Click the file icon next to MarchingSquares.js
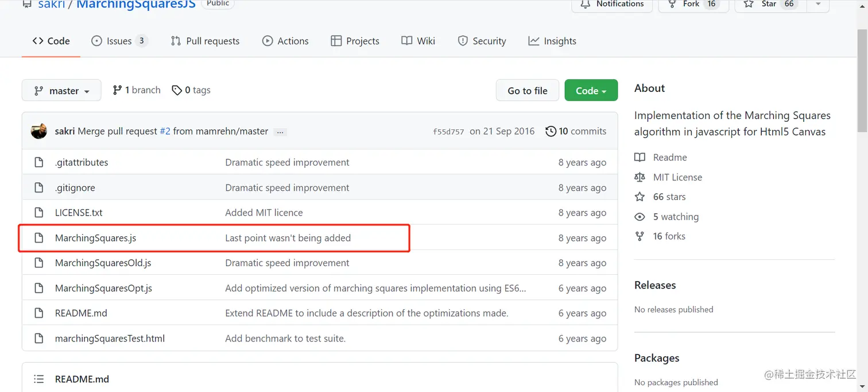868x392 pixels. pos(39,238)
